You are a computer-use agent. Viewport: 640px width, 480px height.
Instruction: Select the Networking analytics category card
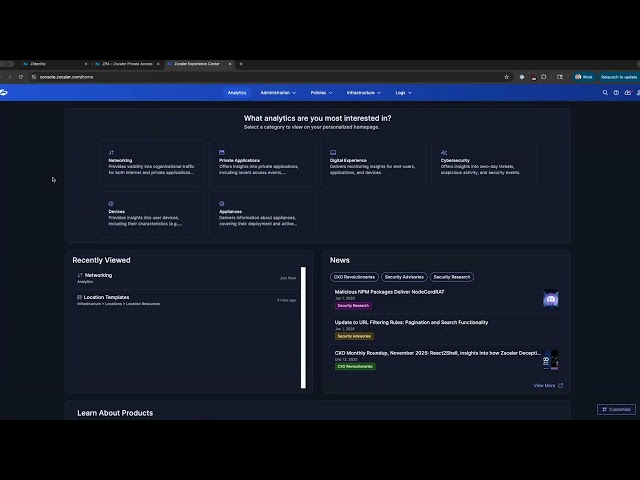(x=152, y=163)
